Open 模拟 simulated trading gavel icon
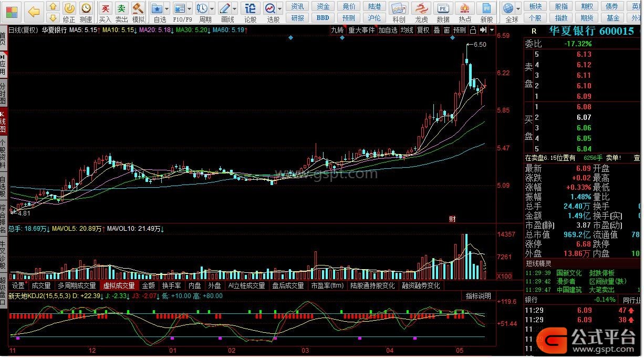This screenshot has width=644, height=358. [x=138, y=12]
